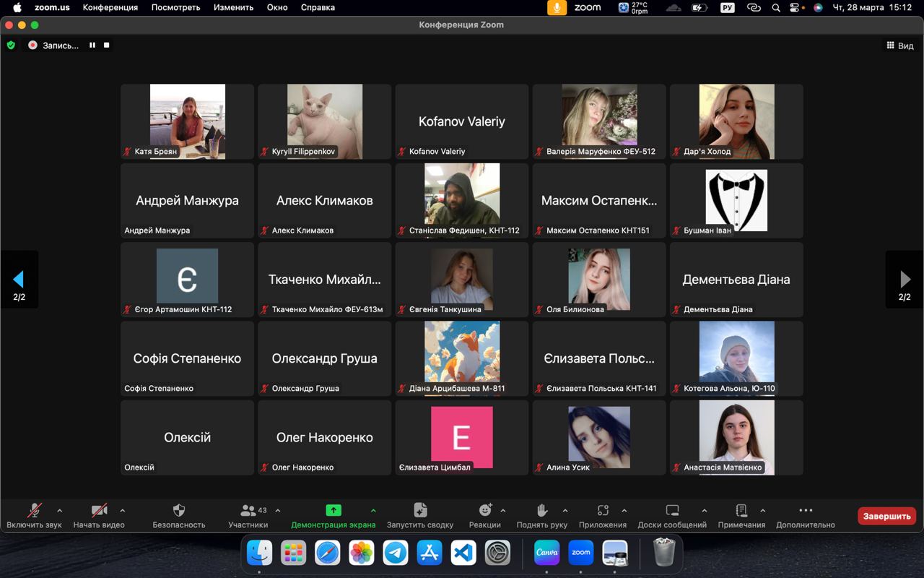
Task: Expand audio options arrow beside microphone
Action: [x=59, y=511]
